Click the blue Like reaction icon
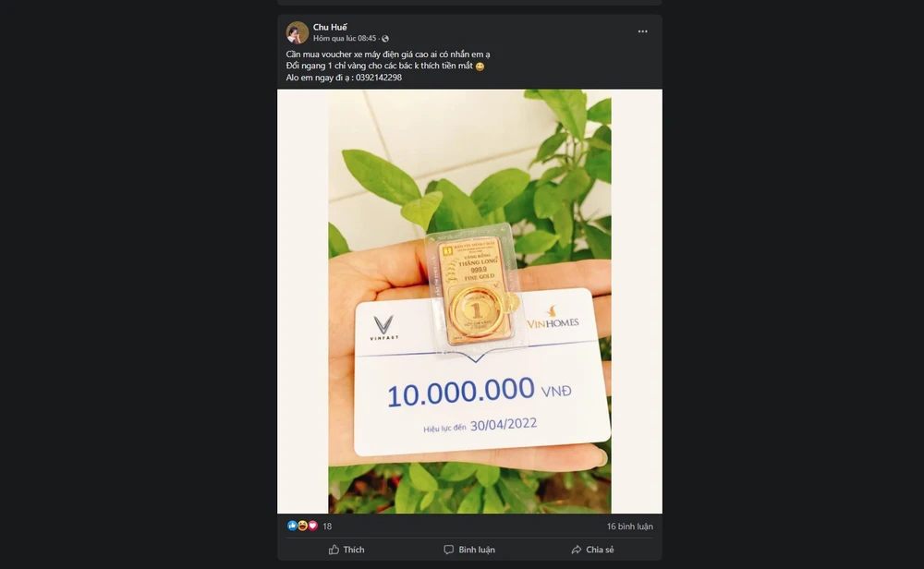Viewport: 924px width, 569px height. pos(292,526)
